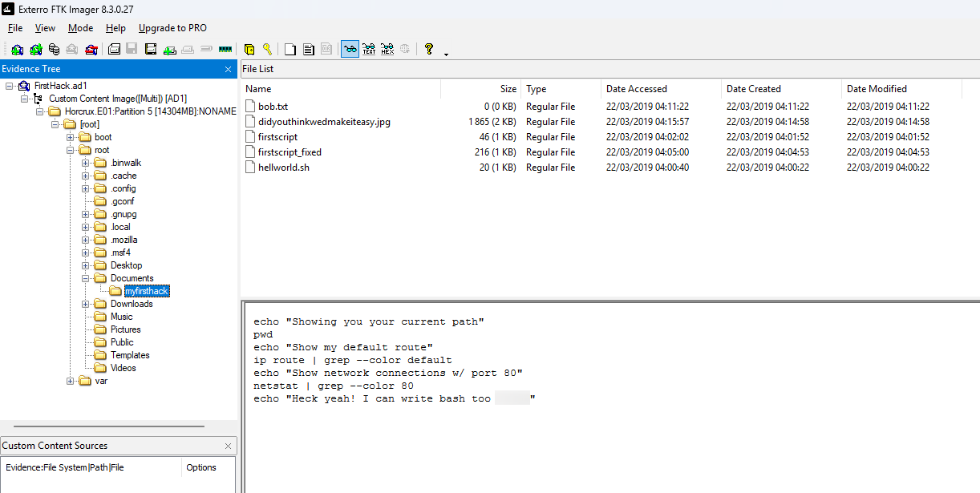
Task: Click the Custom Content Image tree icon
Action: [38, 99]
